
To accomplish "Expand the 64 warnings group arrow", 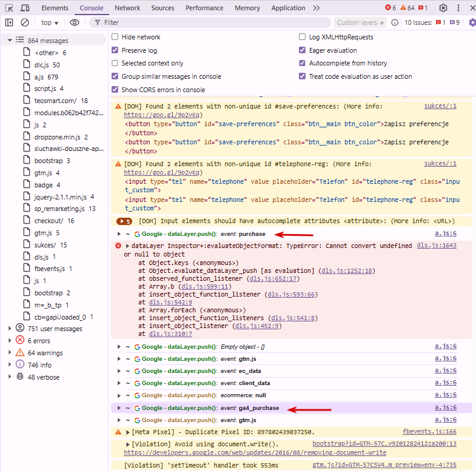I will pos(10,352).
